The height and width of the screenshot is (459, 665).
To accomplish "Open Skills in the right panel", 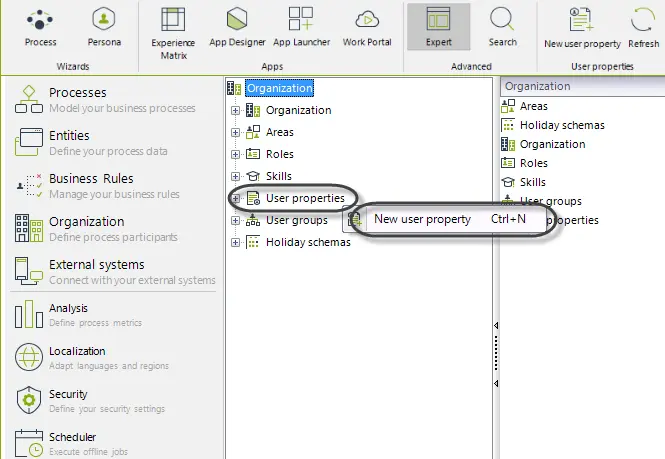I will [x=532, y=182].
